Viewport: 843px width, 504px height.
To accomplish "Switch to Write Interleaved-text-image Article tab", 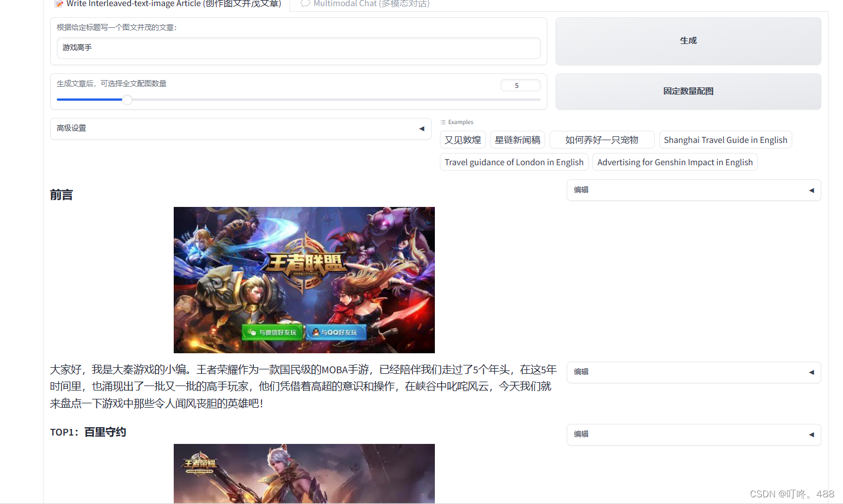I will click(x=168, y=4).
